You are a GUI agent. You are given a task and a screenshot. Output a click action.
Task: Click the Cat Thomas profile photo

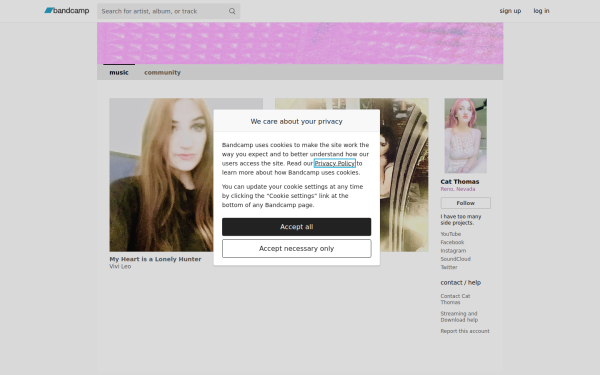pos(465,135)
